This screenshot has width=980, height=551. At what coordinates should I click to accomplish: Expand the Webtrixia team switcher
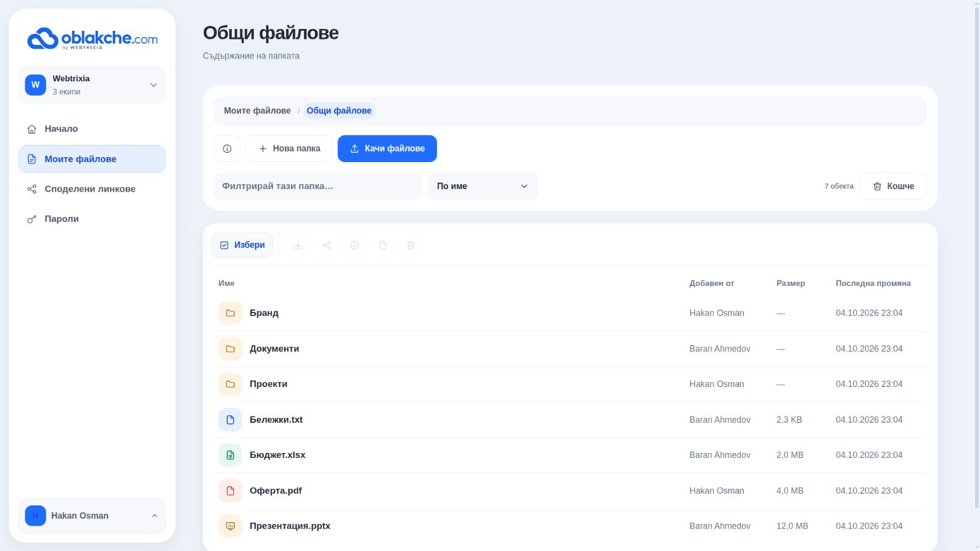click(92, 85)
